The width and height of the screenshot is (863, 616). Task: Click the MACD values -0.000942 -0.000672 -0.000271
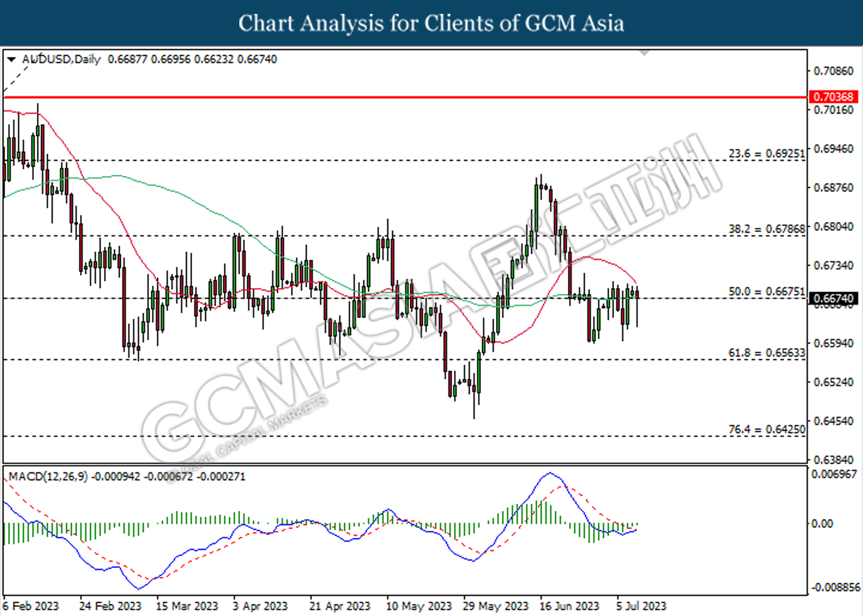tap(169, 476)
